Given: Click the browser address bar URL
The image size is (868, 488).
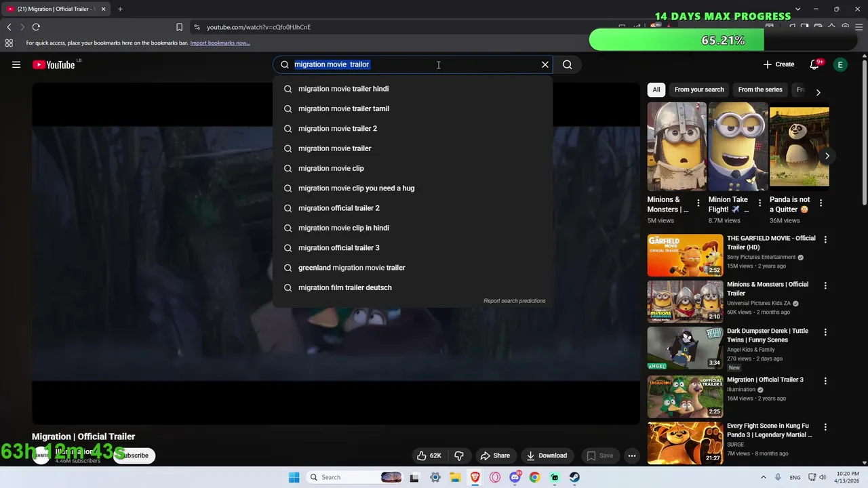Looking at the screenshot, I should click(258, 27).
